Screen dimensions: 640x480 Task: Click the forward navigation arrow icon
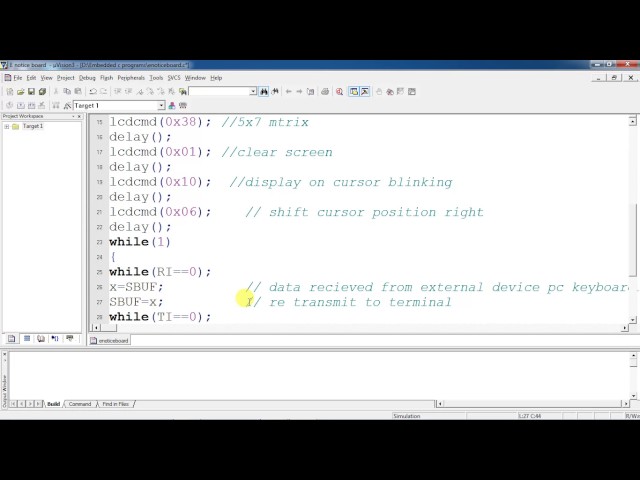click(299, 91)
